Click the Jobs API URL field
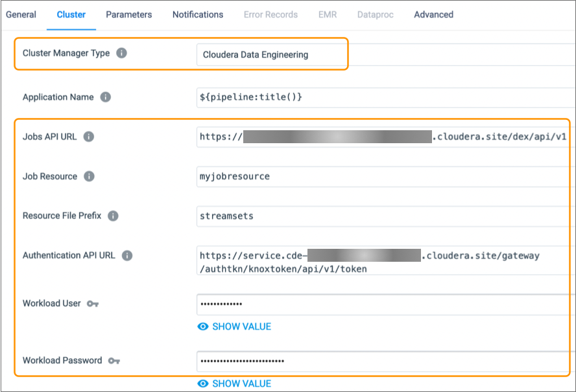The width and height of the screenshot is (576, 392). [386, 137]
